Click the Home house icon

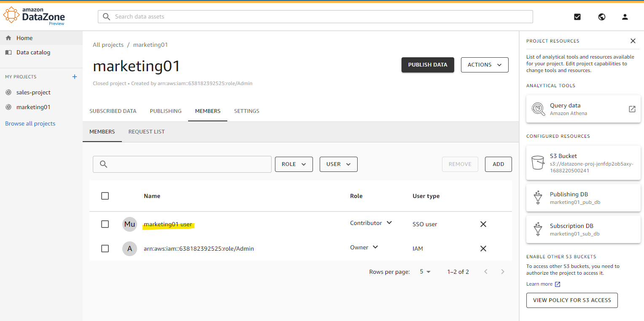(x=8, y=38)
